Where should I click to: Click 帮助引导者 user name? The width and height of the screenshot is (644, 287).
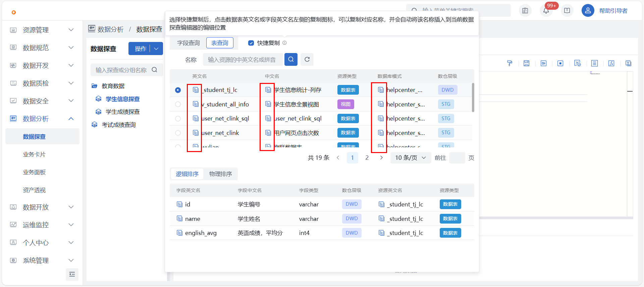click(x=613, y=11)
